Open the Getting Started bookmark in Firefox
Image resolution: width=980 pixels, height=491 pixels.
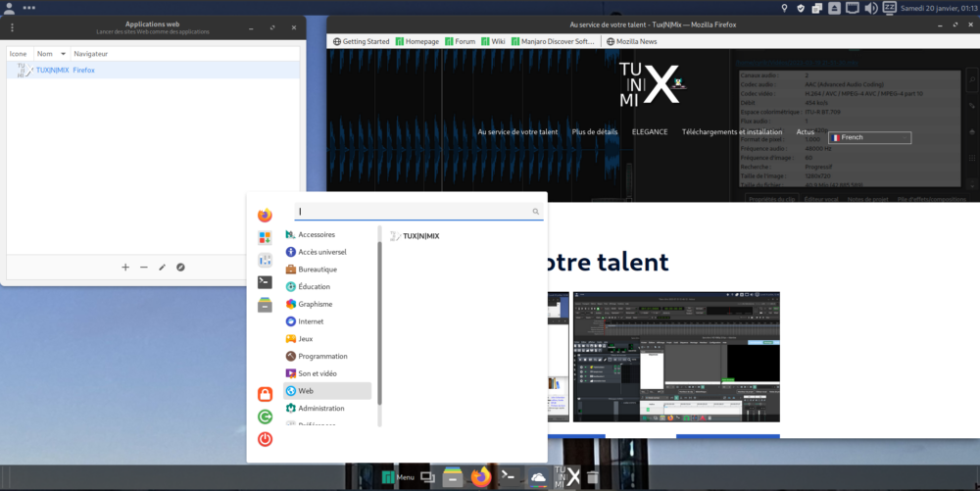[362, 41]
